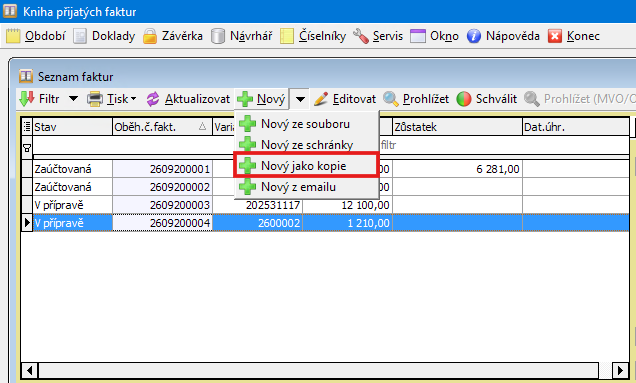Toggle the Nový split-button dropdown arrow
636x383 pixels.
tap(300, 99)
